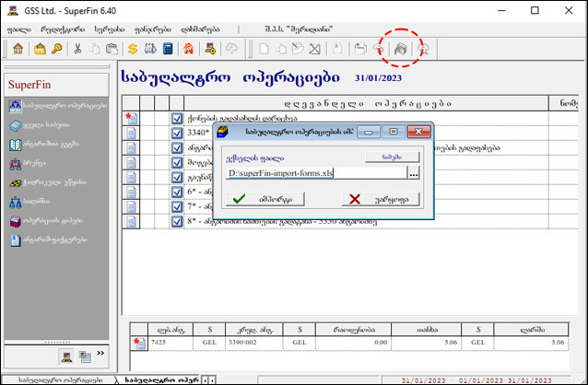Click the quantity cell 0.00
This screenshot has width=588, height=385.
pyautogui.click(x=353, y=343)
